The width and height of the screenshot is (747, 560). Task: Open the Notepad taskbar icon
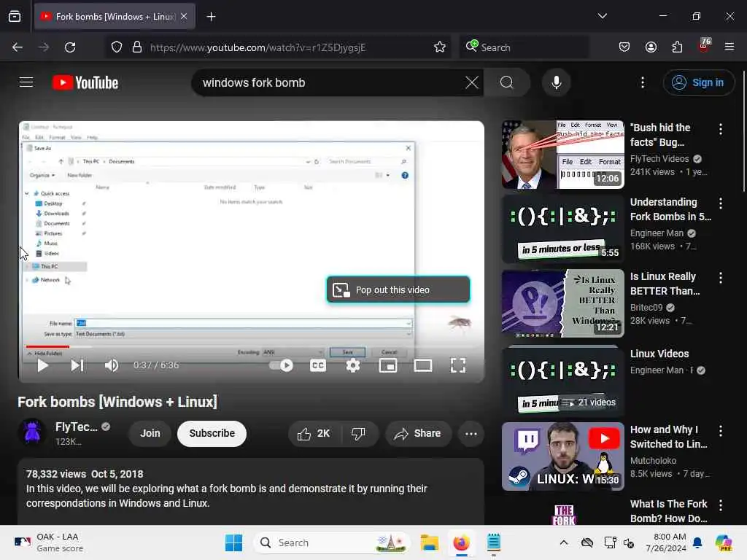tap(494, 542)
